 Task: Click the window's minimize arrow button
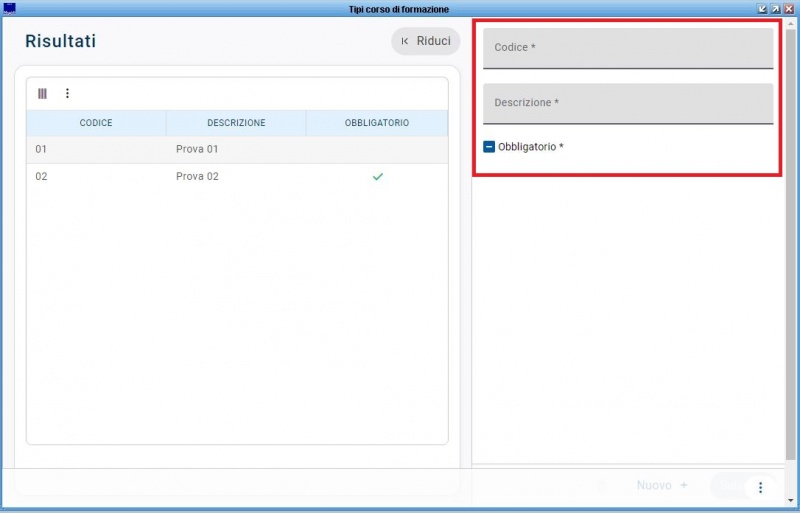click(762, 9)
